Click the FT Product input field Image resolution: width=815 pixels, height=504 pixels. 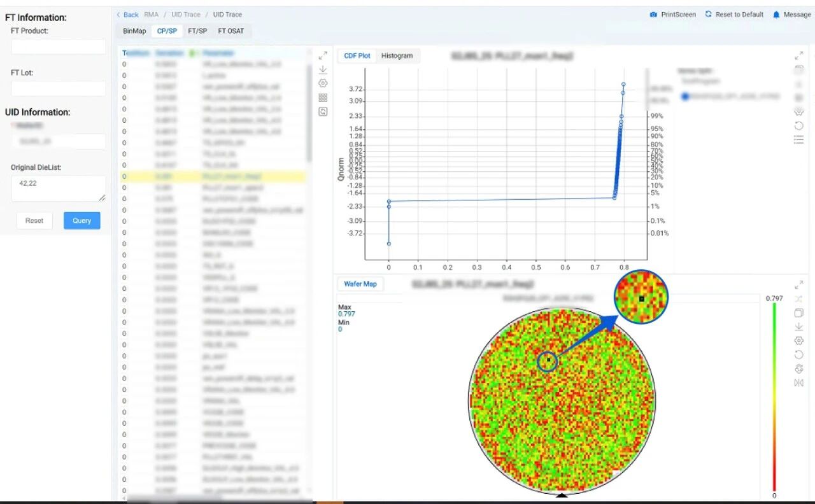59,47
